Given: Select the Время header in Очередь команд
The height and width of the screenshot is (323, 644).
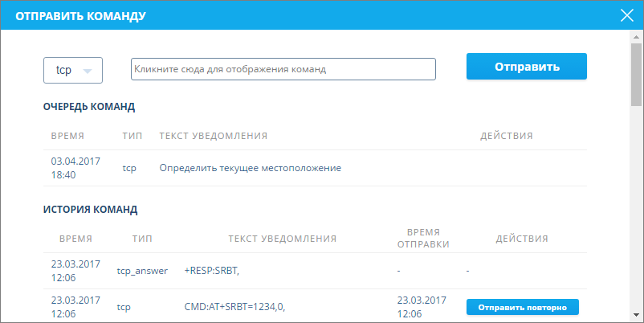Looking at the screenshot, I should [x=67, y=136].
